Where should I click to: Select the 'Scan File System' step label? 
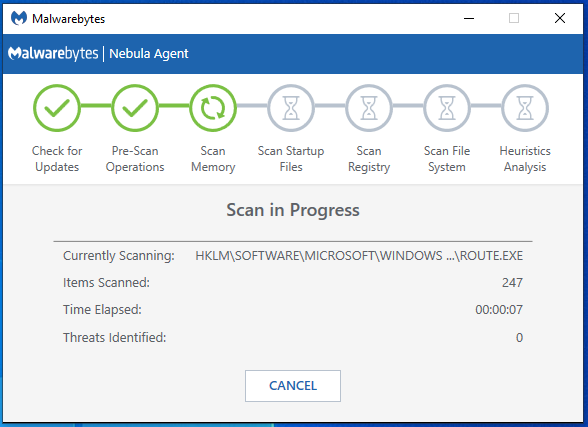pyautogui.click(x=447, y=159)
